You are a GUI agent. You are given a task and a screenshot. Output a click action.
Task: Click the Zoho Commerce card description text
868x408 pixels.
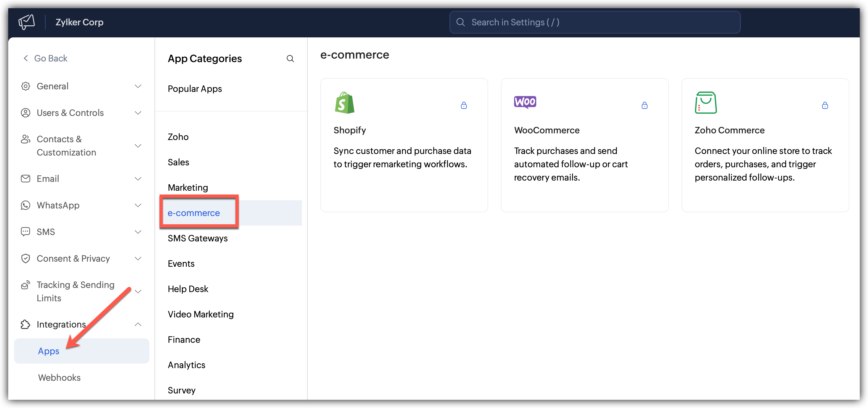(x=763, y=164)
